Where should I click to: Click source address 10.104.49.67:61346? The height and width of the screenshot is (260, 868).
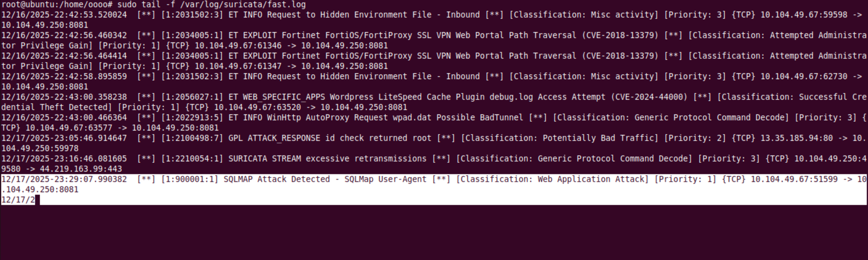(x=238, y=46)
